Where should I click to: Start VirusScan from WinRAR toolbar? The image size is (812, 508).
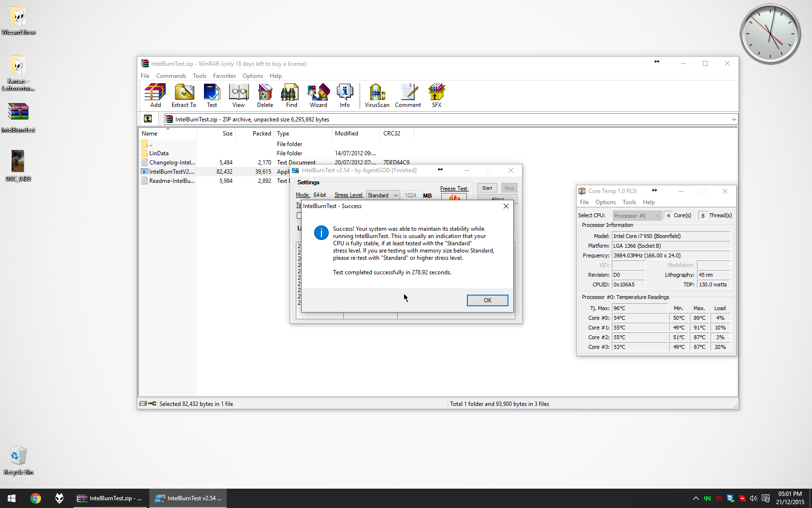(377, 95)
